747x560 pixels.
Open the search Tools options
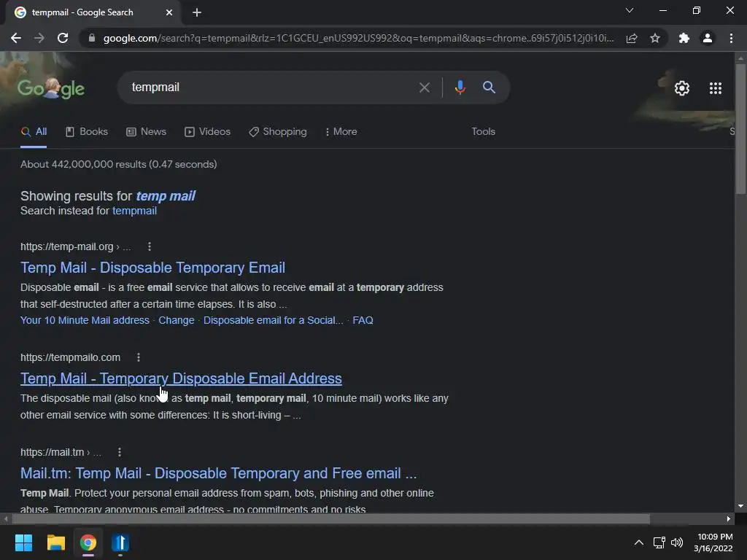pyautogui.click(x=483, y=131)
